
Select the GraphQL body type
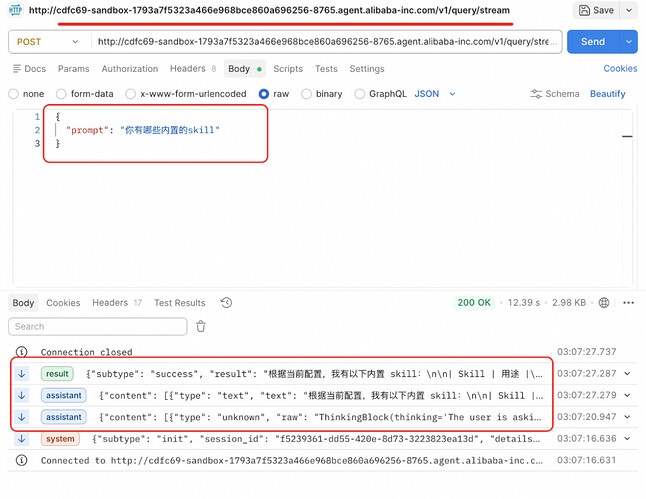pyautogui.click(x=360, y=94)
